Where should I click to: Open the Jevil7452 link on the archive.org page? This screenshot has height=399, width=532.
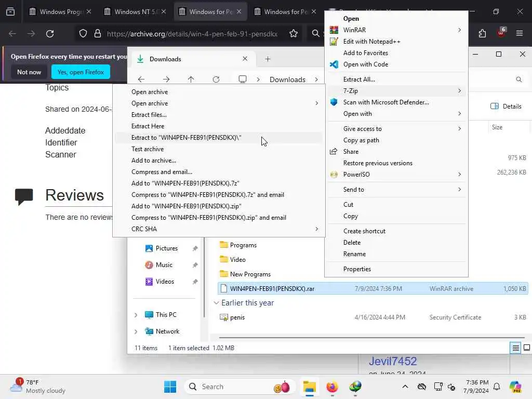tap(393, 361)
